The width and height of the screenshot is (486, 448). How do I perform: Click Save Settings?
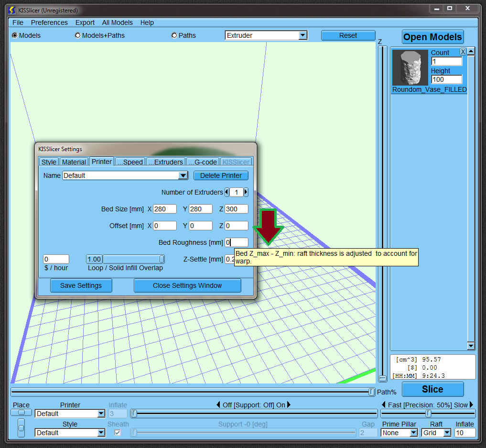coord(81,285)
